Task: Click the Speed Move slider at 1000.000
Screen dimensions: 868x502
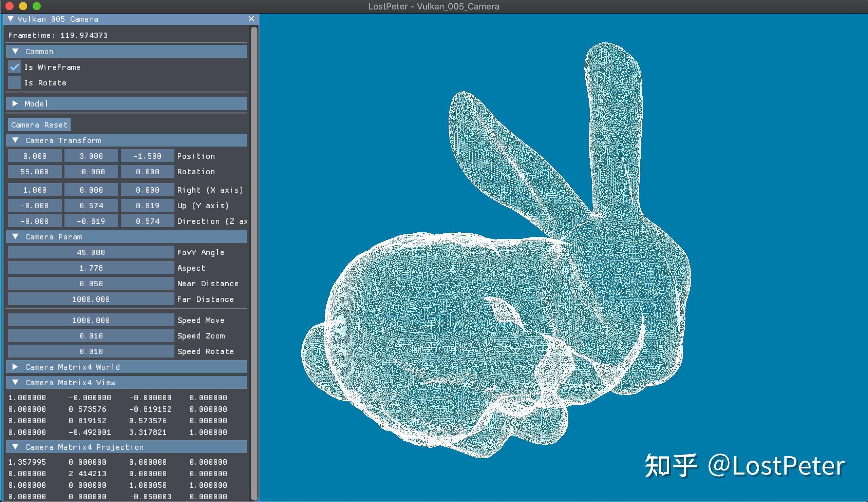Action: (91, 320)
